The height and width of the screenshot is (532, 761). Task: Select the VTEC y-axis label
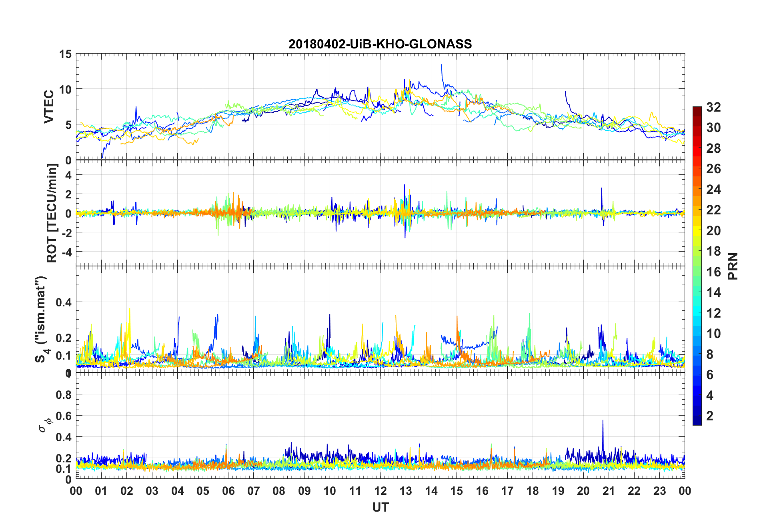coord(49,107)
